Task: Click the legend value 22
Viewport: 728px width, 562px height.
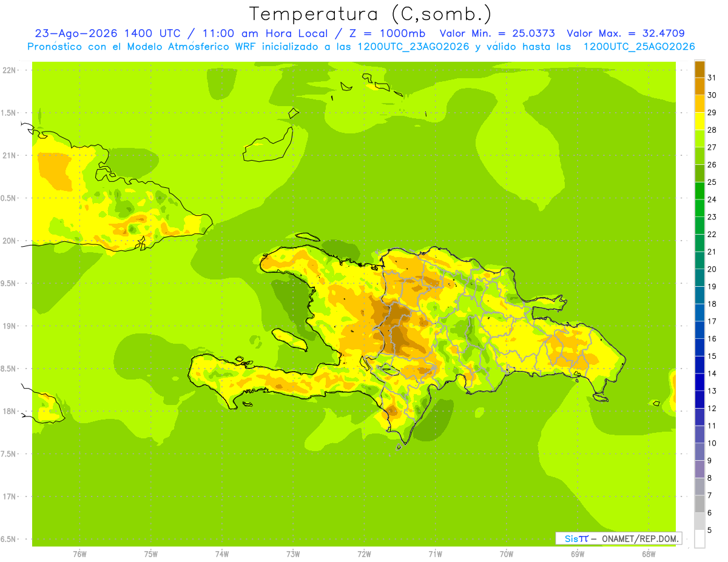Action: coord(712,235)
